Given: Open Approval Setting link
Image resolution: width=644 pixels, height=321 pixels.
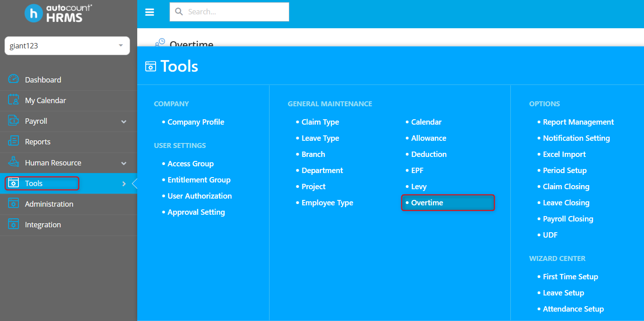Looking at the screenshot, I should (196, 212).
